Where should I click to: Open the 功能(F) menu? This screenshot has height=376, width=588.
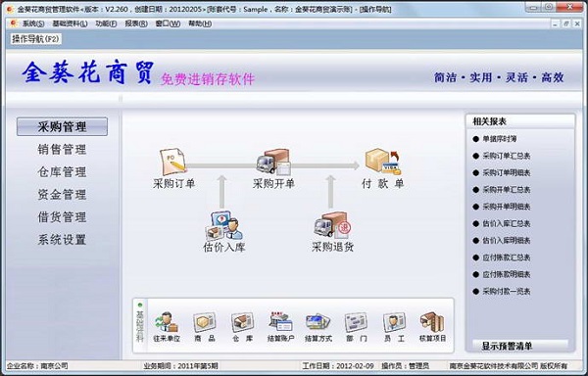[x=106, y=23]
